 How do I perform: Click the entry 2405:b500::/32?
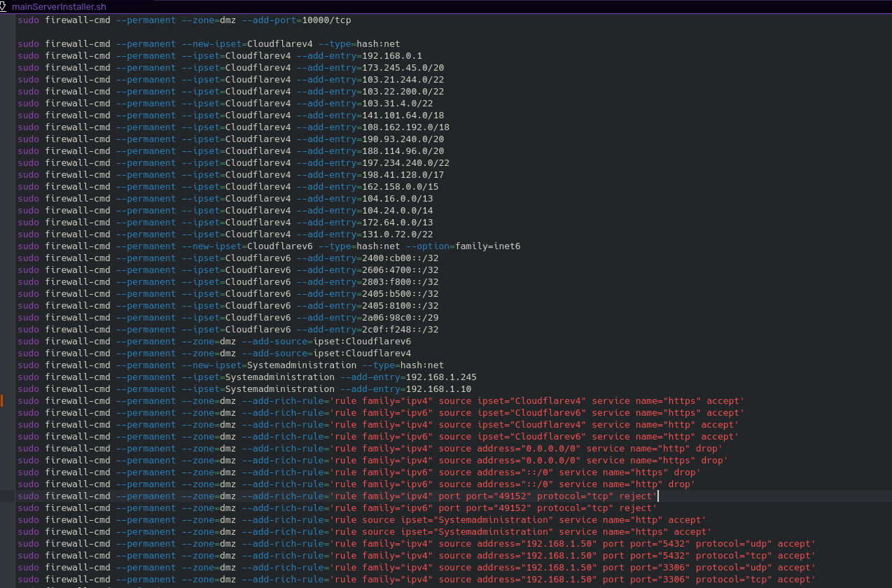pyautogui.click(x=400, y=293)
